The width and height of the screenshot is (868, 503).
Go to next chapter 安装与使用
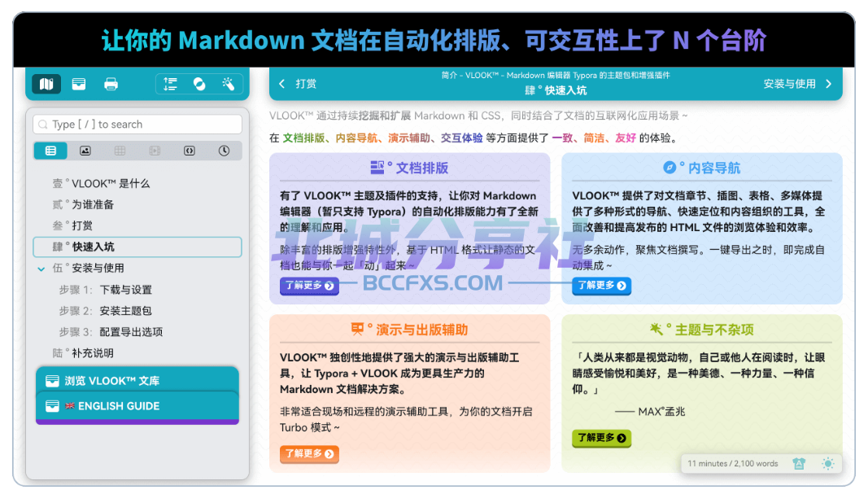click(x=797, y=84)
